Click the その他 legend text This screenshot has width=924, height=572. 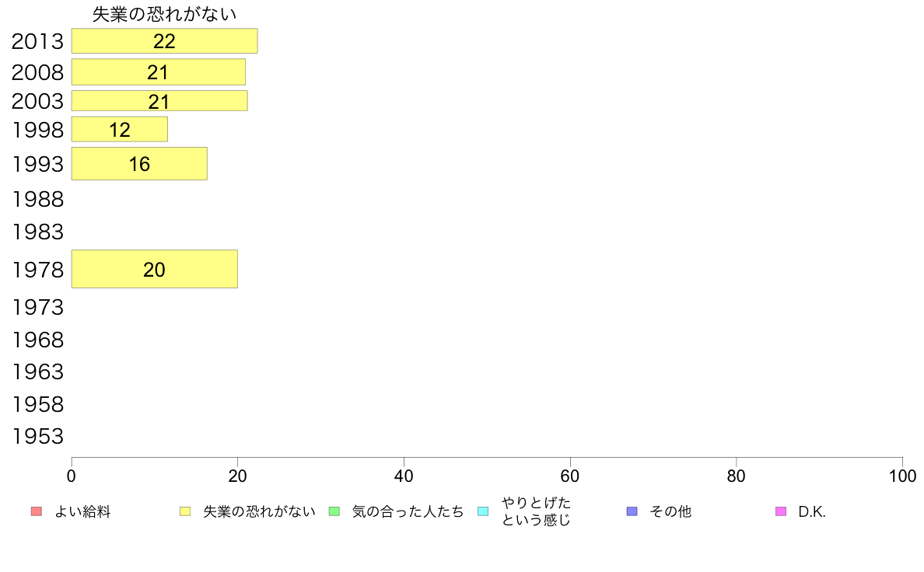[670, 511]
